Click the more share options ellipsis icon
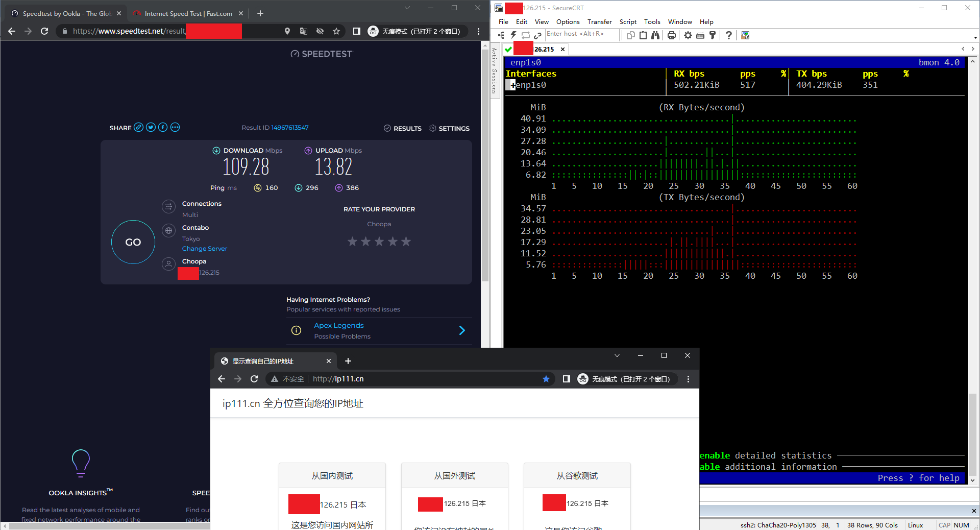The image size is (980, 530). tap(175, 128)
